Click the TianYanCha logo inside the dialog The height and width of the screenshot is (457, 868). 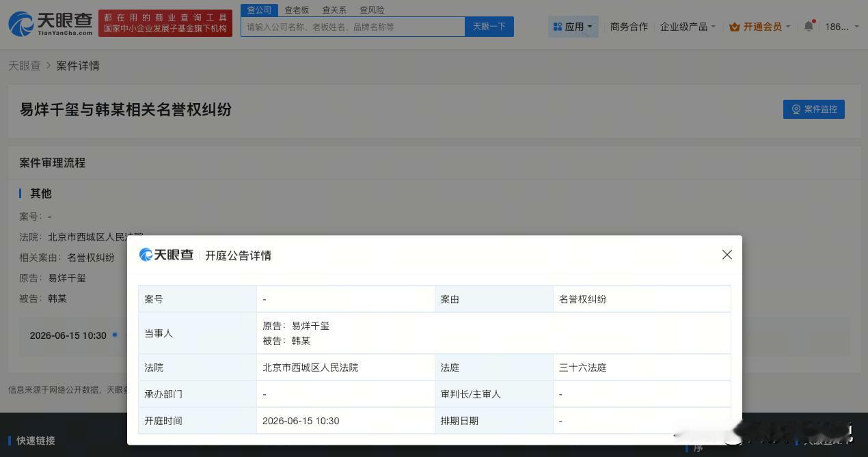coord(166,255)
